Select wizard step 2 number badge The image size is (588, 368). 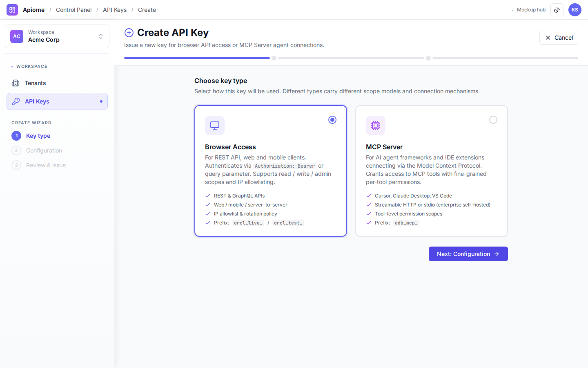click(16, 150)
